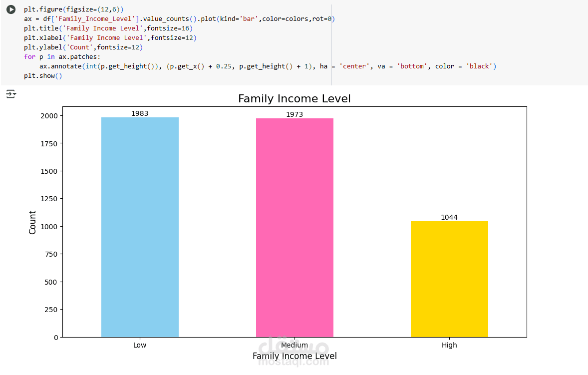Select the yellow High bar
This screenshot has height=375, width=588.
449,279
